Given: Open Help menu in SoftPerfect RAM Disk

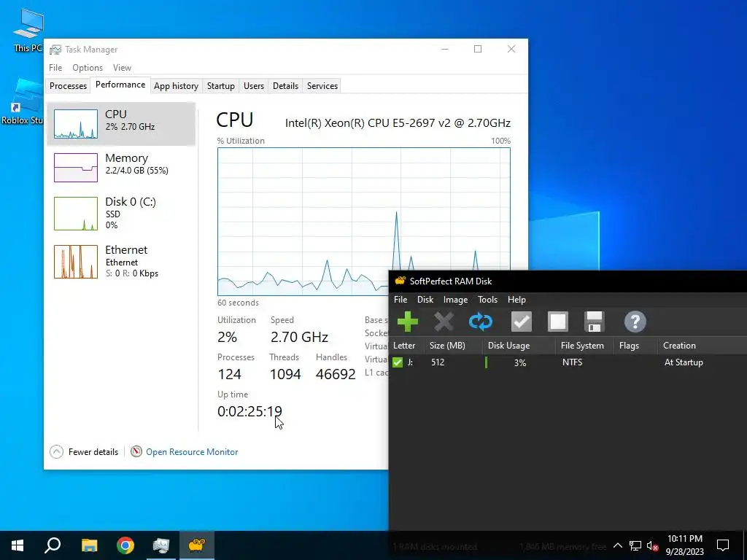Looking at the screenshot, I should (516, 300).
